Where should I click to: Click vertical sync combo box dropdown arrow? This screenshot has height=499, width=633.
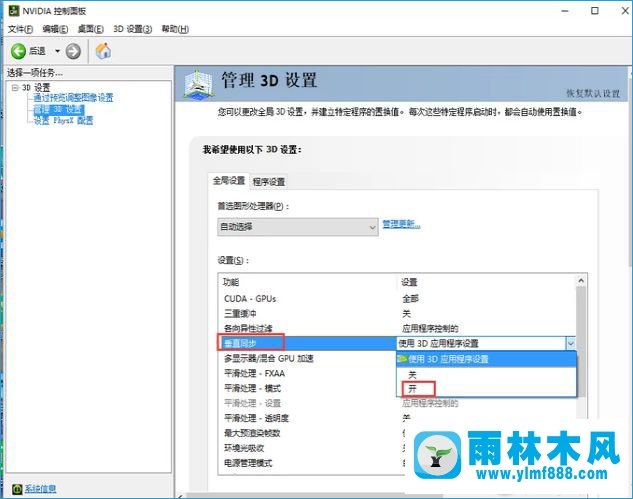(570, 344)
